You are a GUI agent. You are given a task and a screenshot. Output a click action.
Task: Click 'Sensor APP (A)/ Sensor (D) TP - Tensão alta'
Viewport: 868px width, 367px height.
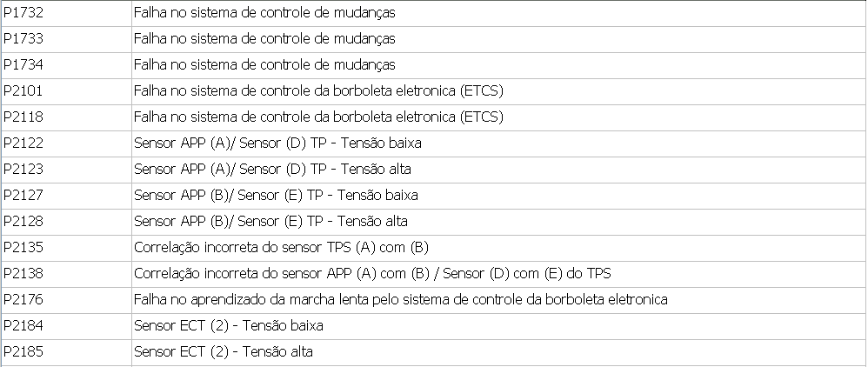tap(273, 170)
